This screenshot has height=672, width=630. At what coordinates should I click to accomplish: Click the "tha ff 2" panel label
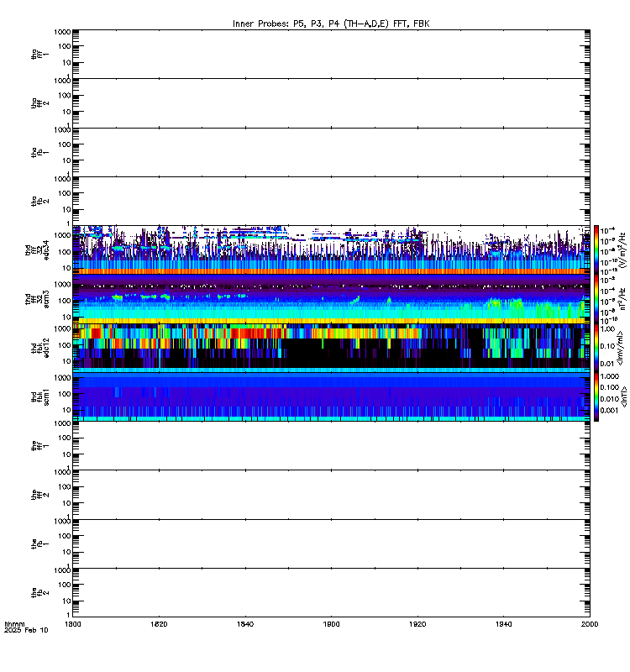click(39, 102)
